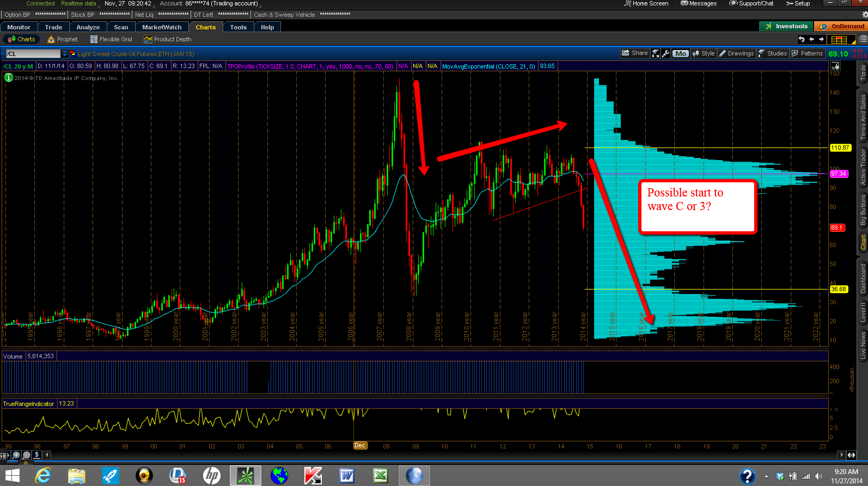Activate OnDemand mode
Screen dimensions: 868x486
tap(842, 26)
